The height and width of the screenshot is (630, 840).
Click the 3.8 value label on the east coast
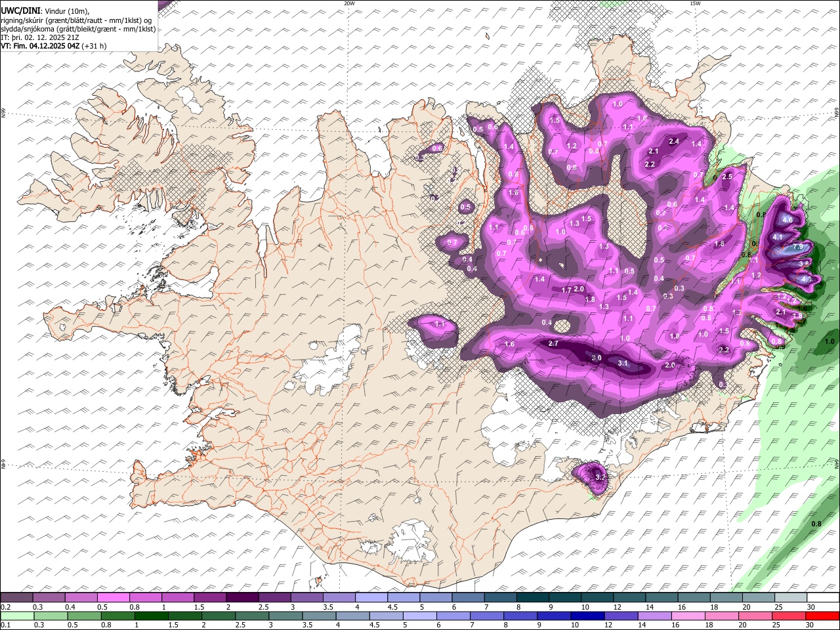(804, 263)
